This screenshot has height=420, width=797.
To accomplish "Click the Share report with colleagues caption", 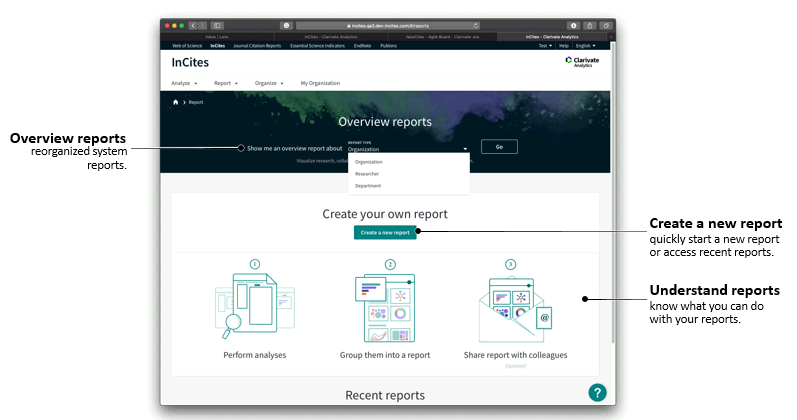I will pos(515,355).
